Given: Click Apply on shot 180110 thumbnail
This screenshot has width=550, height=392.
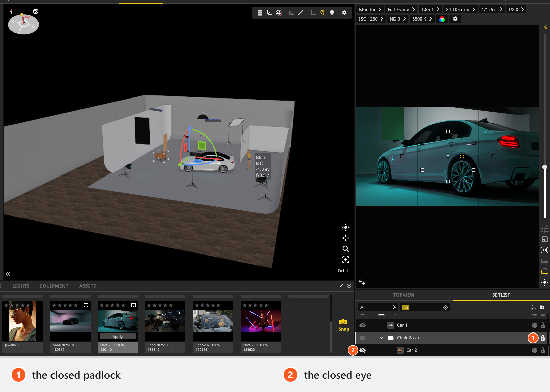Looking at the screenshot, I should [117, 337].
